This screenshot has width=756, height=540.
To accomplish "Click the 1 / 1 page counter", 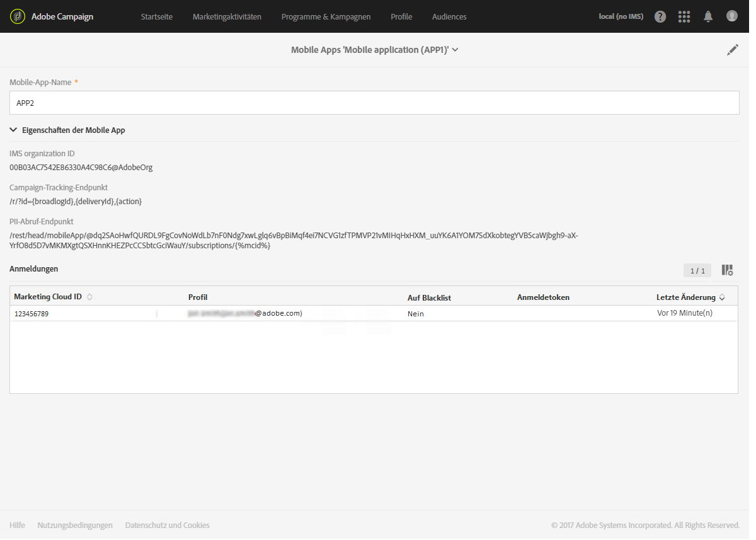I will coord(697,271).
